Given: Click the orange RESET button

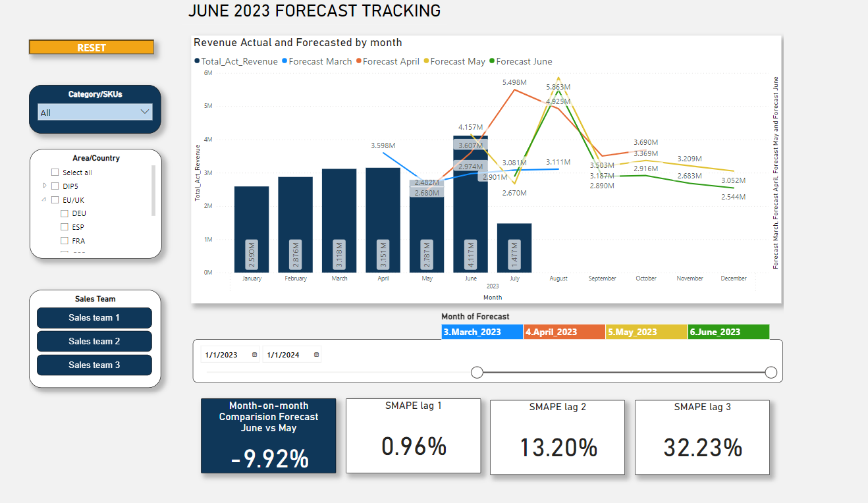Looking at the screenshot, I should click(92, 47).
